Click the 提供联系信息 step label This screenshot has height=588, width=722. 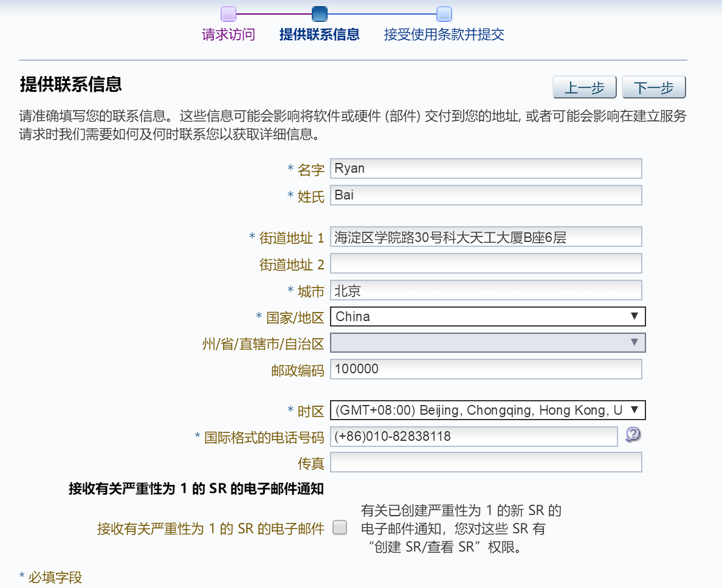320,34
